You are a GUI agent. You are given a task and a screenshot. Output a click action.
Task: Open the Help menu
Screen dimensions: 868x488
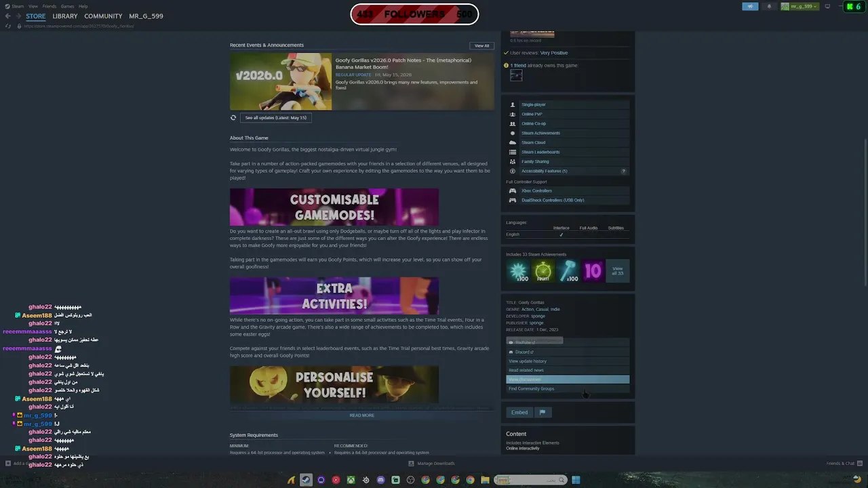point(83,6)
